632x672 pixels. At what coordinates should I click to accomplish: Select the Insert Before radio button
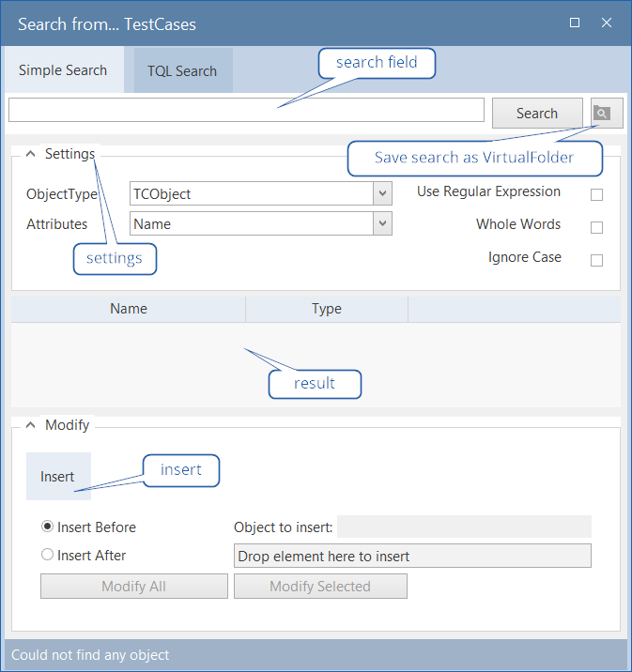point(48,527)
